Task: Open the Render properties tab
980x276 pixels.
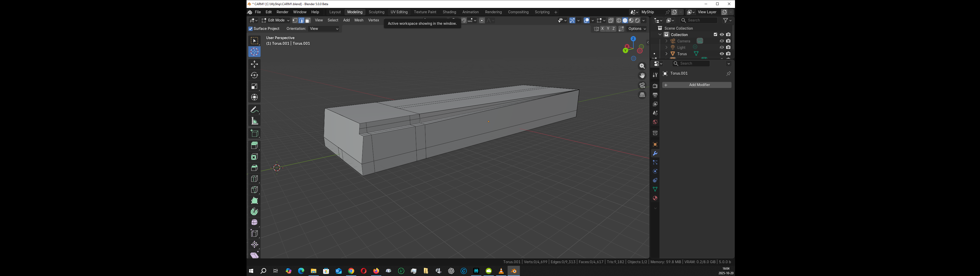Action: 655,86
